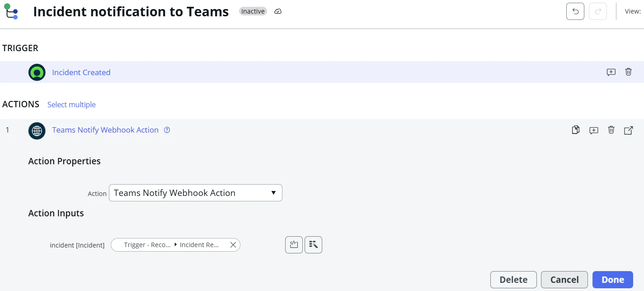The width and height of the screenshot is (644, 291).
Task: Click the Redo button
Action: [598, 11]
